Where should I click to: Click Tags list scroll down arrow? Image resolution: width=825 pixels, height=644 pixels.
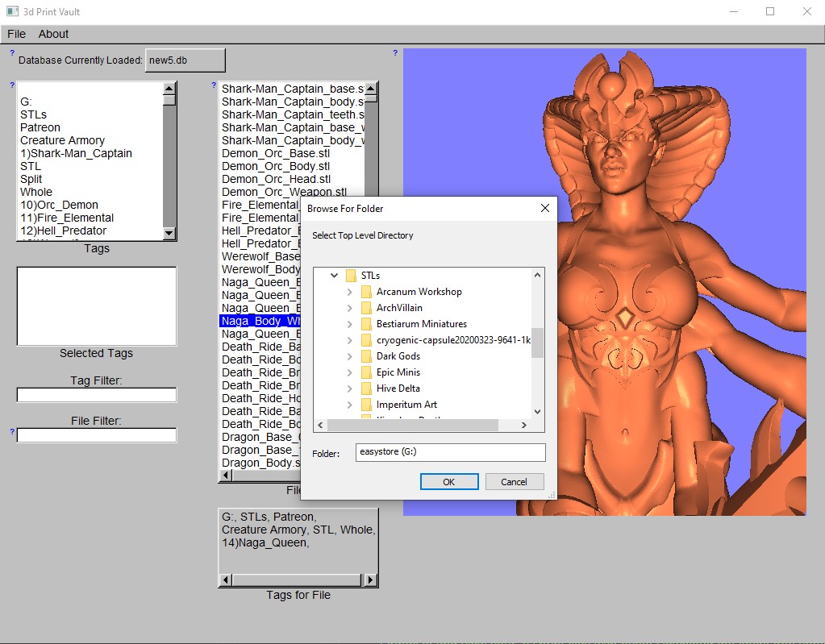(169, 234)
